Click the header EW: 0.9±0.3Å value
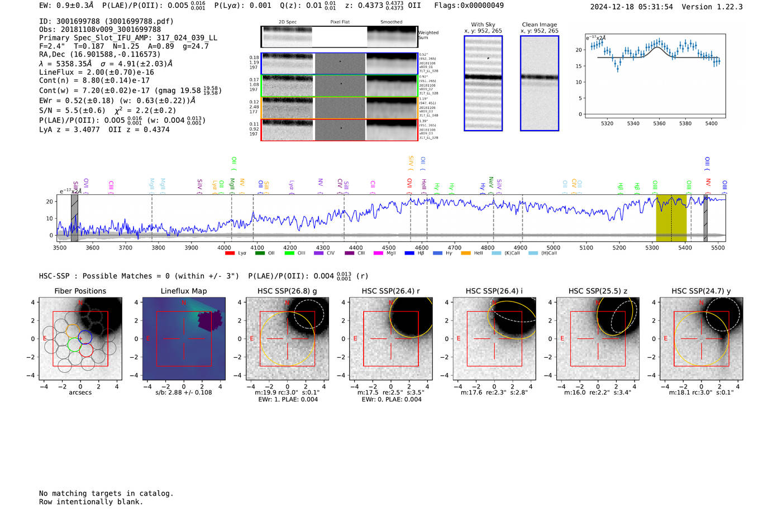This screenshot has height=532, width=782. (x=66, y=6)
